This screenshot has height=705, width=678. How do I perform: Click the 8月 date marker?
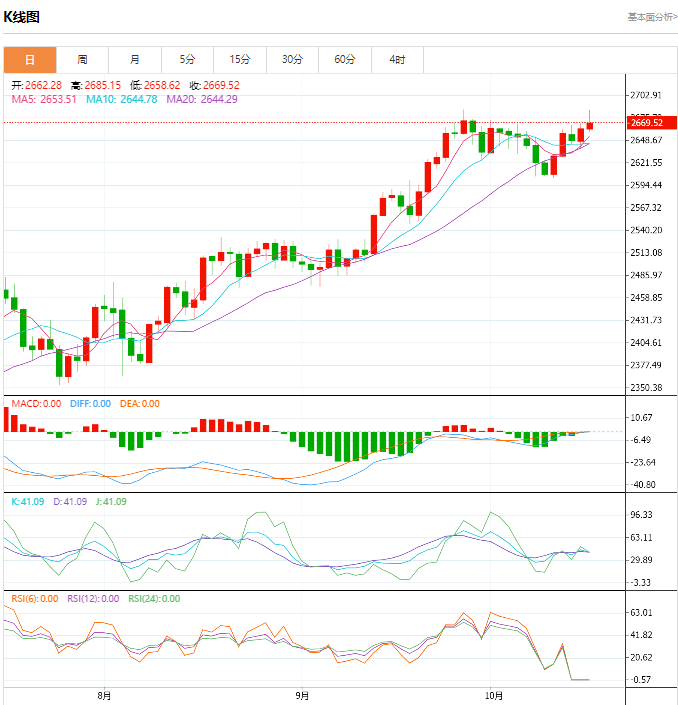104,694
